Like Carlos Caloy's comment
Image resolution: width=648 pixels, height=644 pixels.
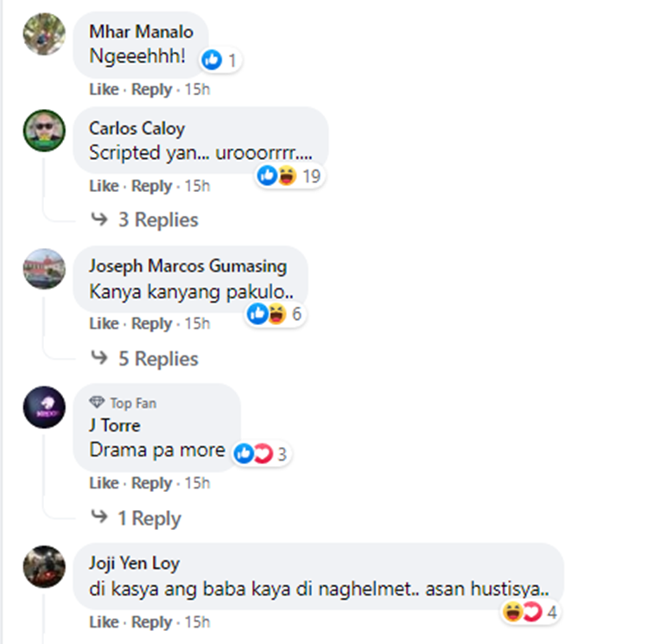click(x=104, y=186)
